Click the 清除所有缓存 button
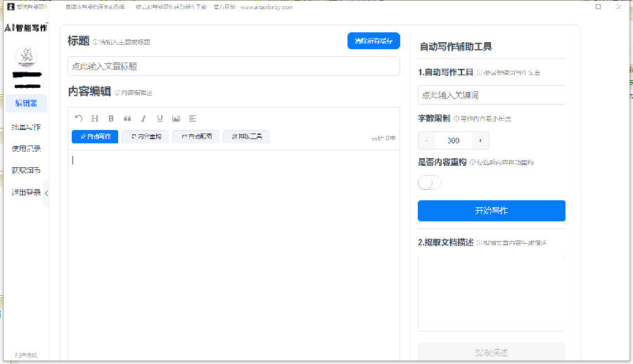This screenshot has width=633, height=364. 373,41
